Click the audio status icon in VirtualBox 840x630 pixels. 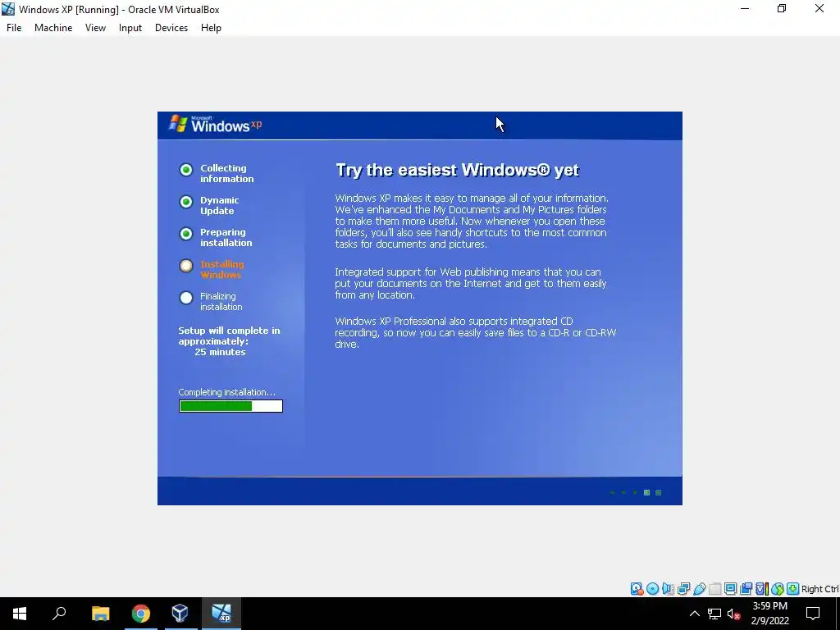668,589
